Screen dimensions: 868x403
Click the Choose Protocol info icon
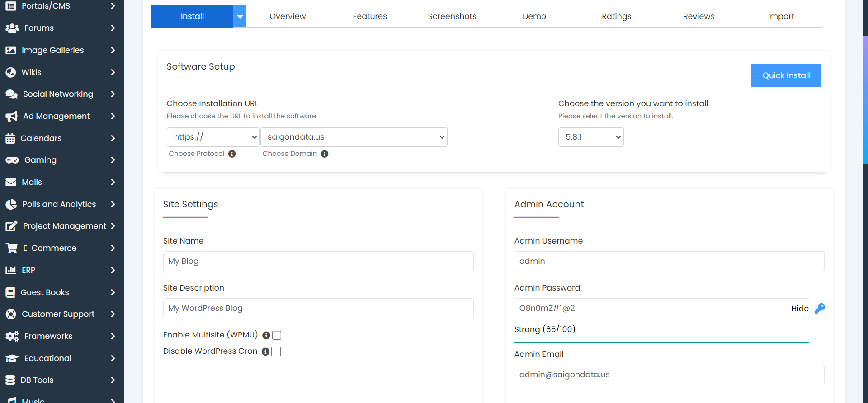tap(232, 154)
